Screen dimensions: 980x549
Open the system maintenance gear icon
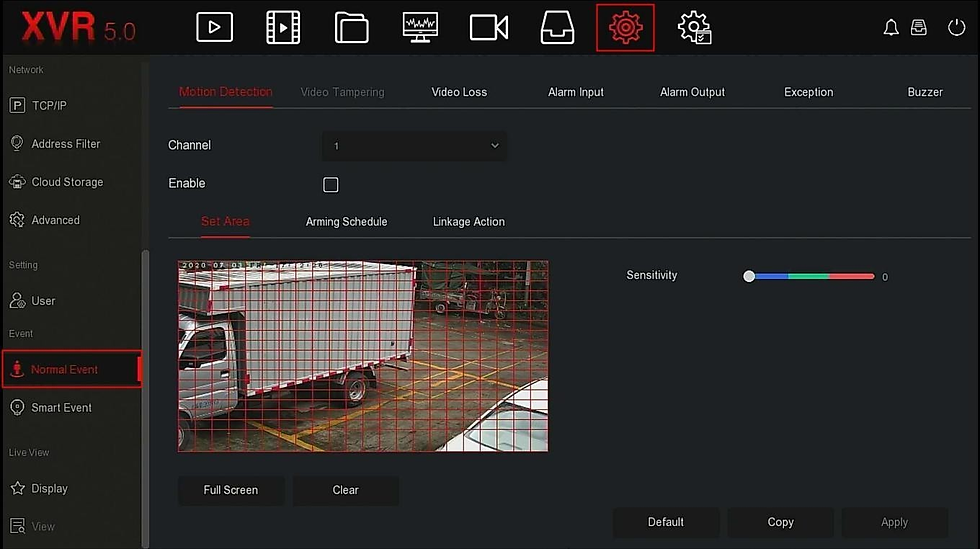(694, 28)
